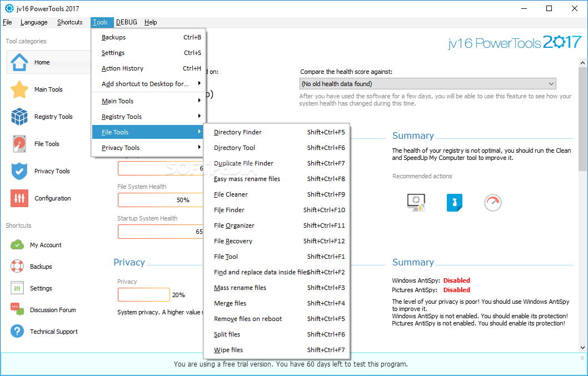This screenshot has height=376, width=588.
Task: Click the My Account cloud icon
Action: (17, 245)
